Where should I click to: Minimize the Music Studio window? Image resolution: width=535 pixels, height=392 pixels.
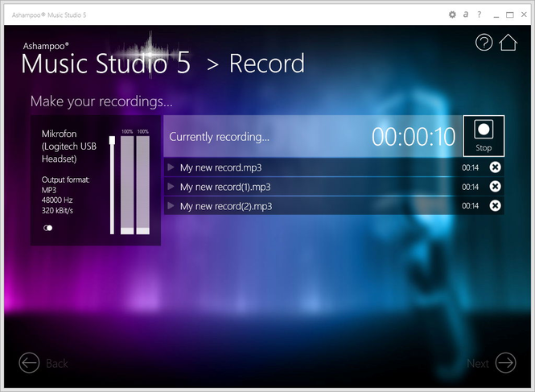coord(496,15)
